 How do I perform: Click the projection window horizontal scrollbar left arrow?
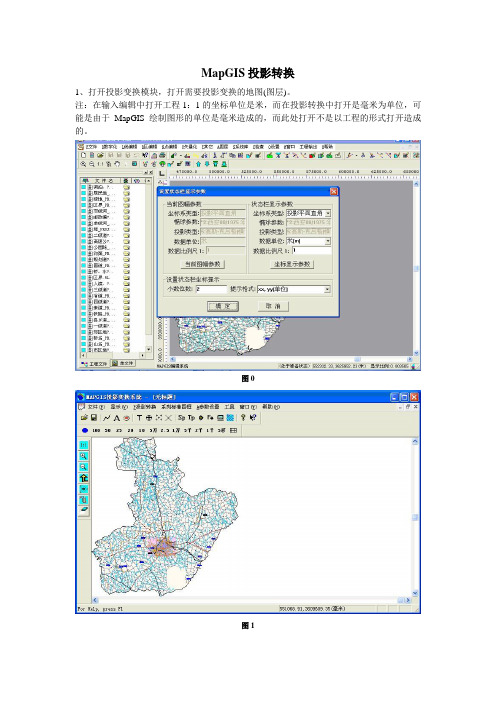pyautogui.click(x=95, y=600)
